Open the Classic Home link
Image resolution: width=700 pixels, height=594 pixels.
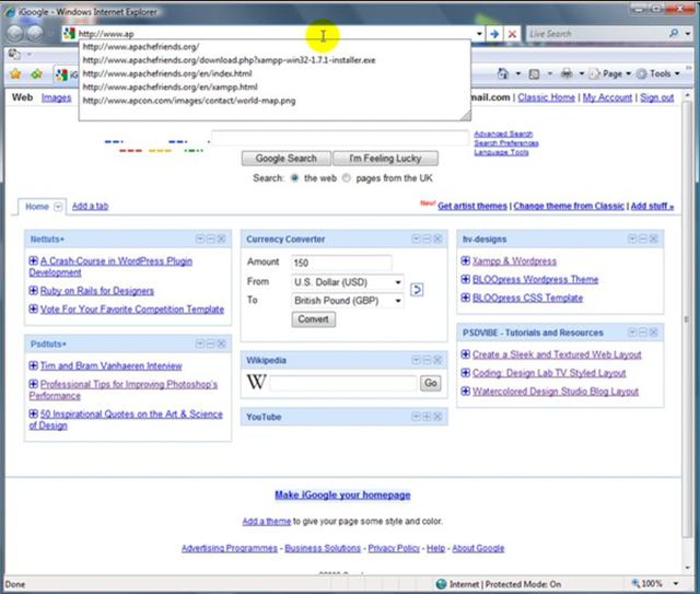click(546, 98)
